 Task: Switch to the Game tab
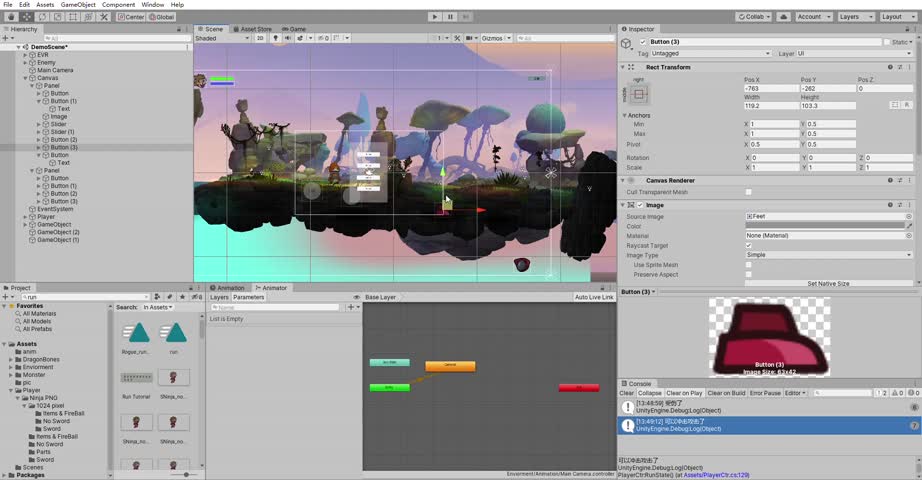(294, 29)
